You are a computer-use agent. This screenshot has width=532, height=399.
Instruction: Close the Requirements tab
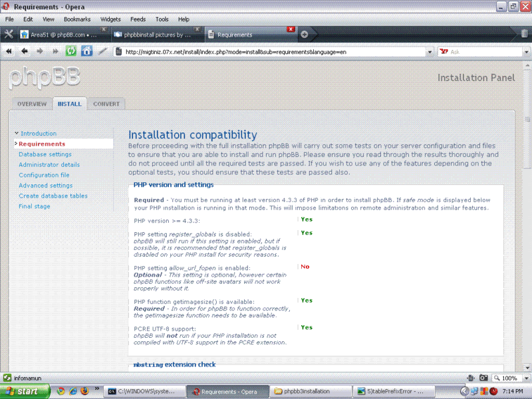click(x=291, y=29)
